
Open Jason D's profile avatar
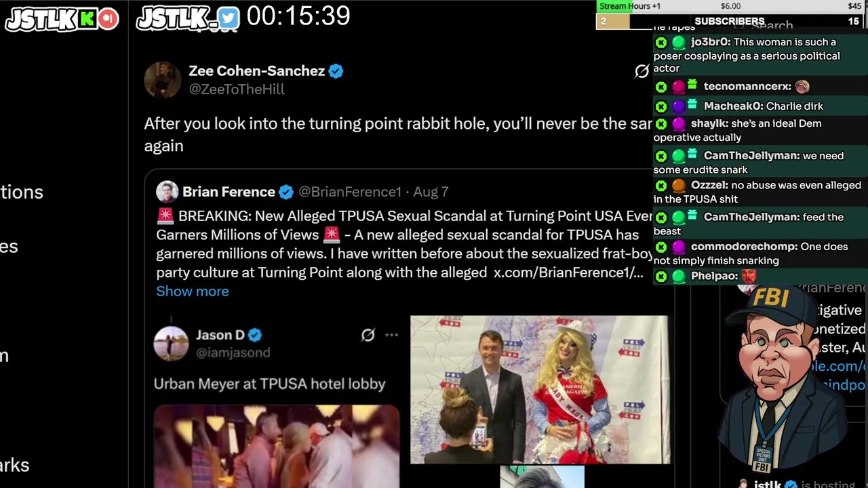pos(171,343)
